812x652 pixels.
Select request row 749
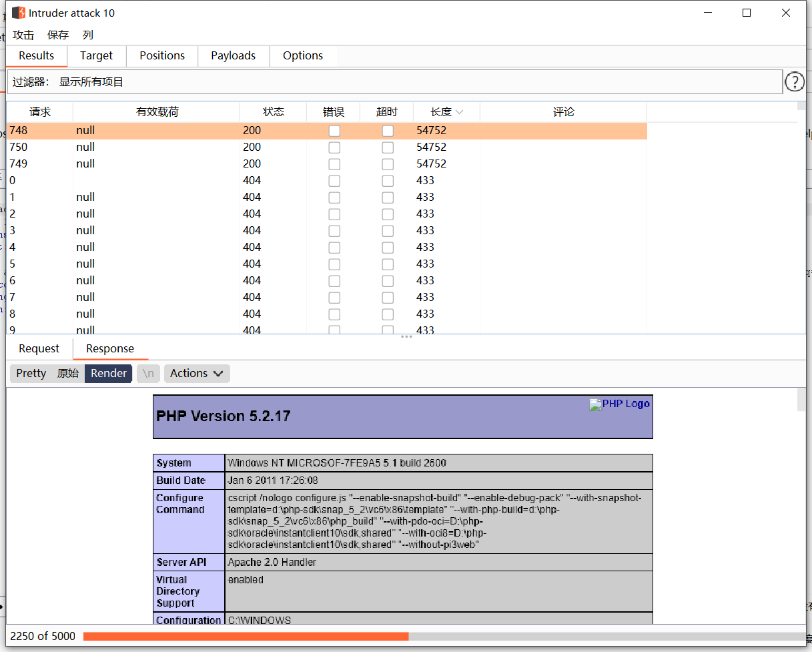(327, 164)
